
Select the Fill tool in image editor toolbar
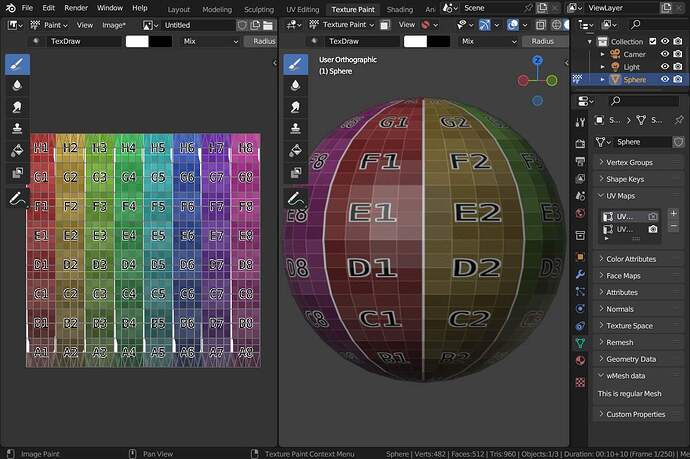(x=17, y=151)
